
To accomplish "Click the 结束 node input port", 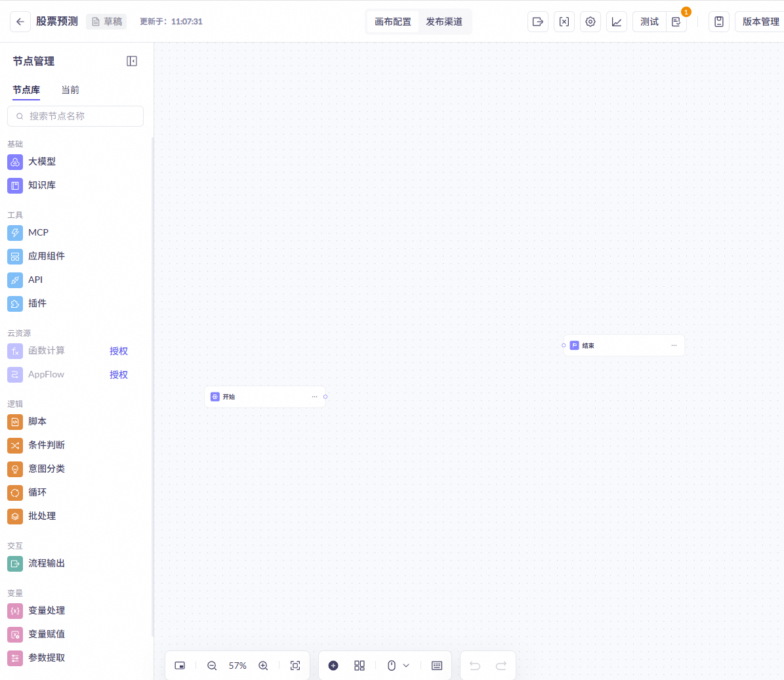I will coord(564,345).
